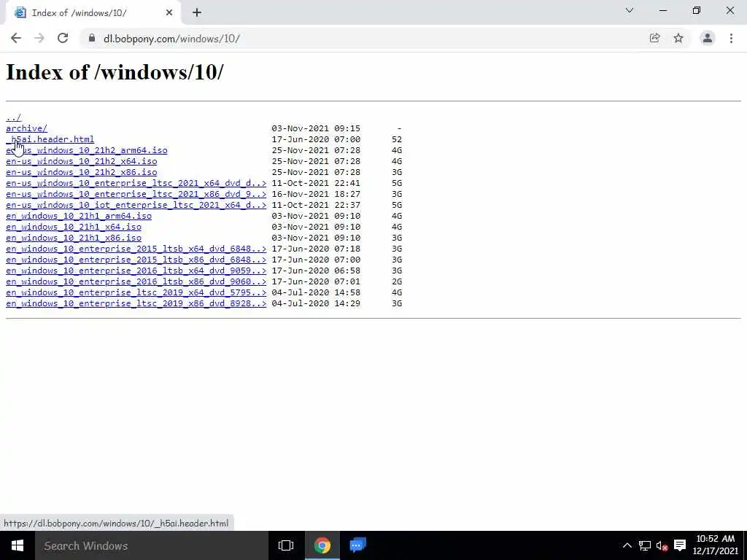Download en_windows_10_21h1_x86.iso
Screen dimensions: 747x560
pyautogui.click(x=74, y=238)
